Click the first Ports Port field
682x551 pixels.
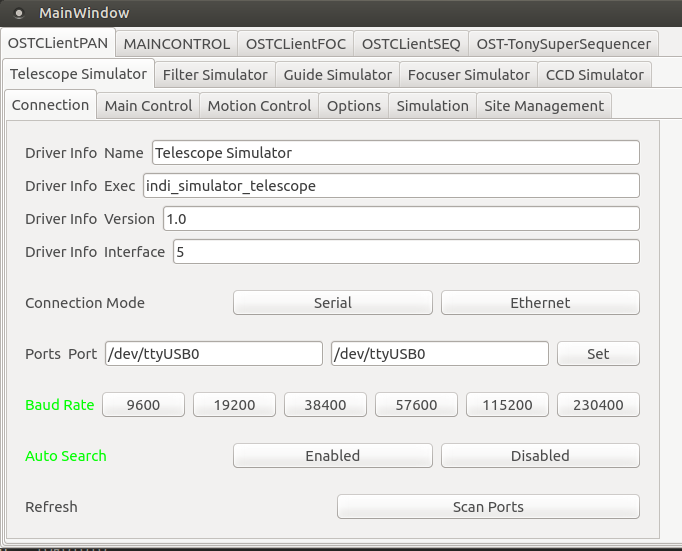pos(214,354)
